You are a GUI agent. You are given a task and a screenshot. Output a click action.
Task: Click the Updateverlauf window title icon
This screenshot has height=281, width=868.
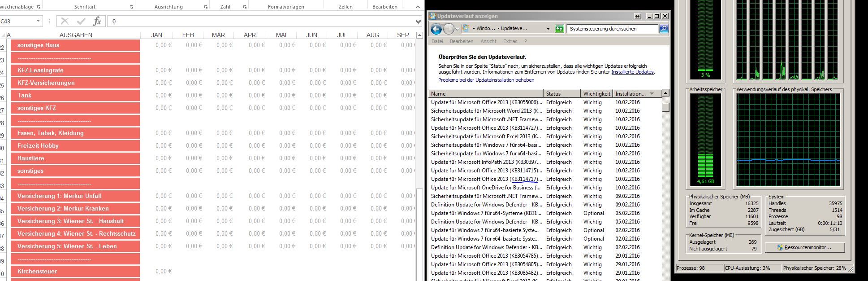click(433, 16)
